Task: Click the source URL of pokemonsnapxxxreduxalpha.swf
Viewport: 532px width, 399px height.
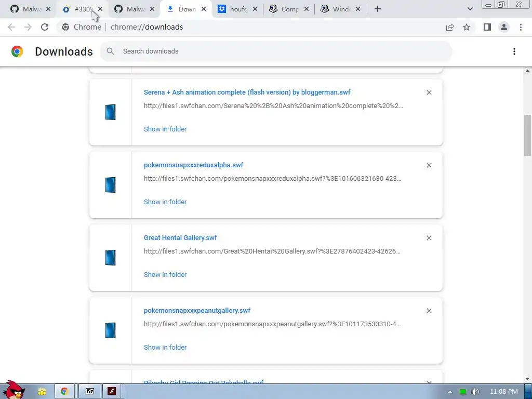Action: pos(272,179)
